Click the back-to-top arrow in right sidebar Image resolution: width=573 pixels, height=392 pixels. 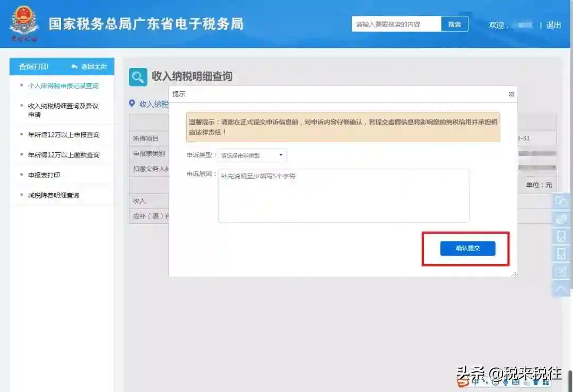[x=561, y=289]
